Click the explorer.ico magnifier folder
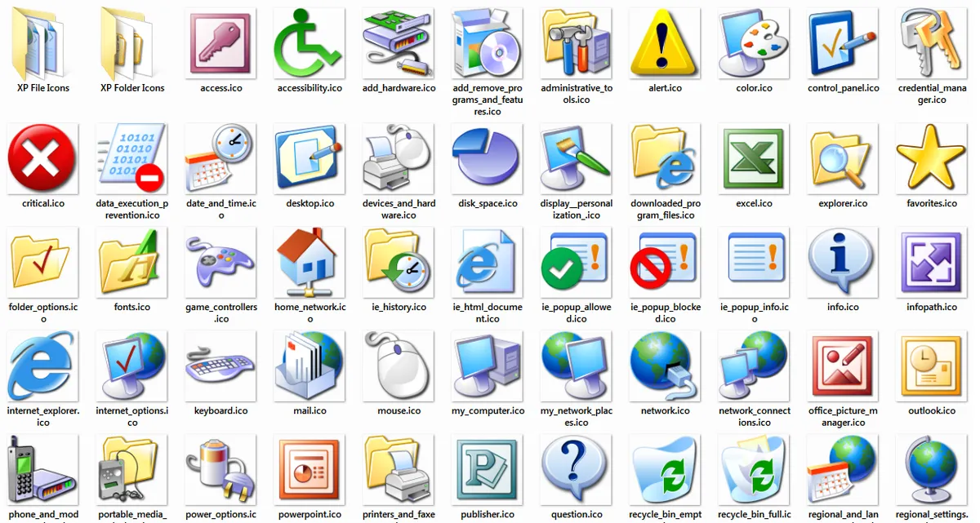The image size is (980, 523). coord(844,159)
